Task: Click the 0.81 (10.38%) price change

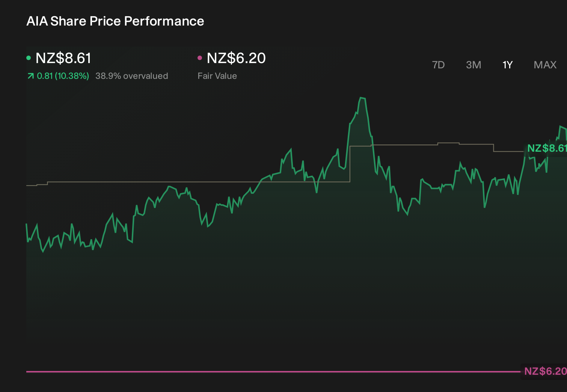Action: [63, 76]
